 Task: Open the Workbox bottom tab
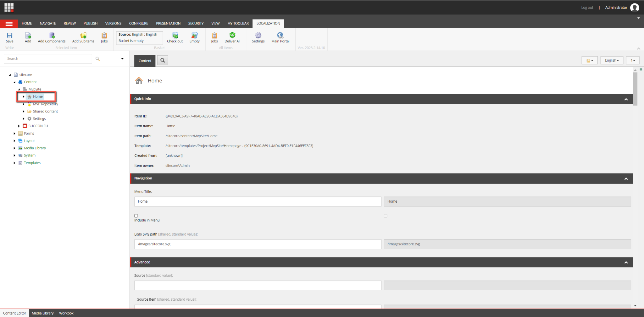[66, 313]
